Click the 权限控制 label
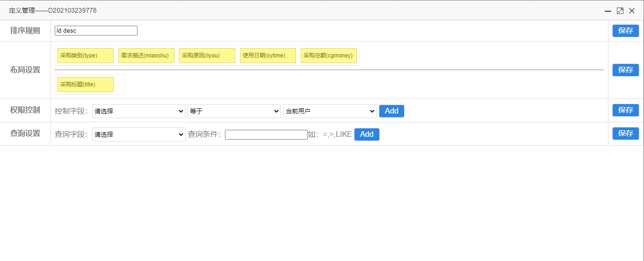Viewport: 644px width, 261px height. coord(25,110)
